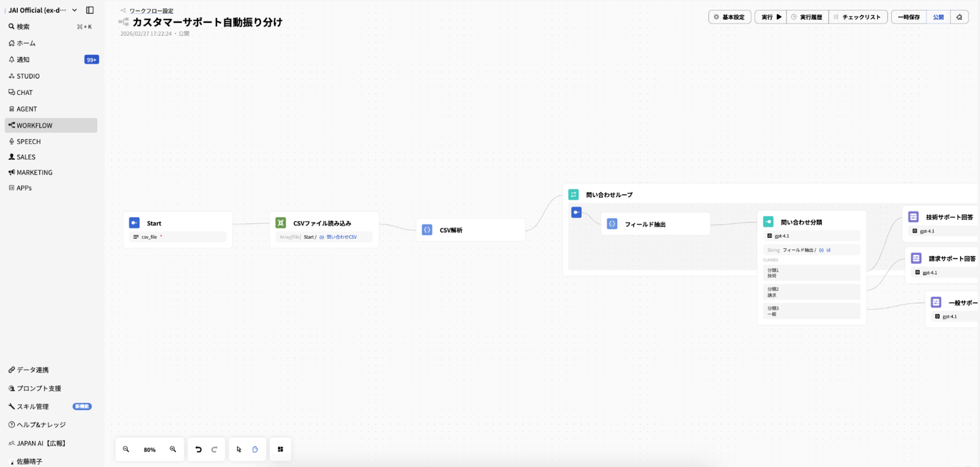The image size is (980, 467).
Task: Auto-arrange nodes with the layout icon
Action: pos(280,449)
